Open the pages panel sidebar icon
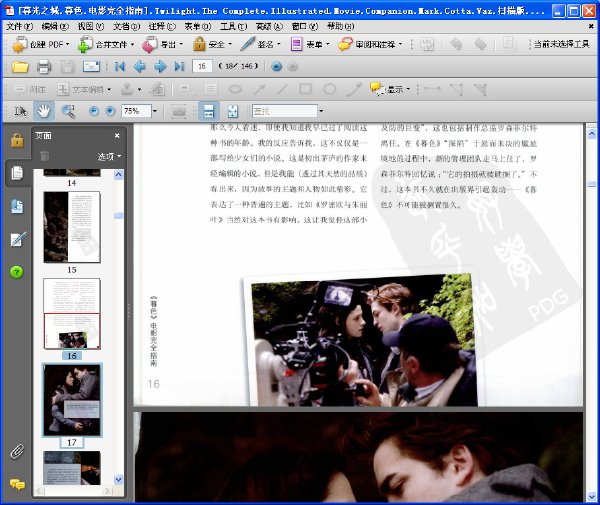 [17, 173]
